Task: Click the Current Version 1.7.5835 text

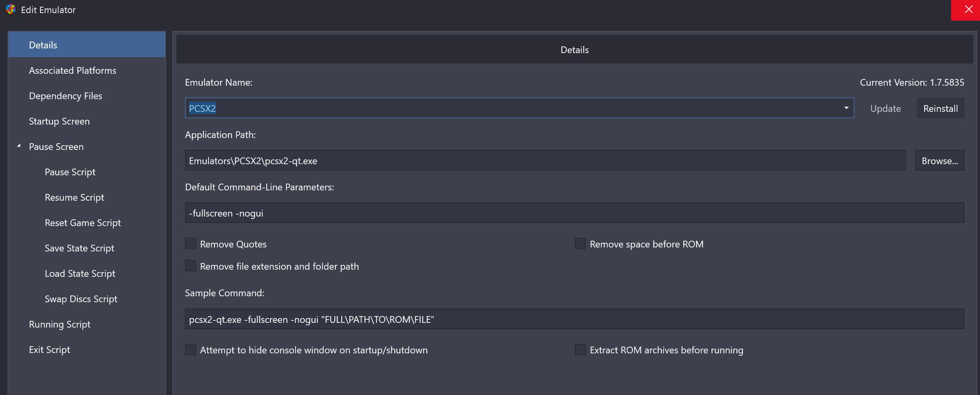Action: click(x=912, y=82)
